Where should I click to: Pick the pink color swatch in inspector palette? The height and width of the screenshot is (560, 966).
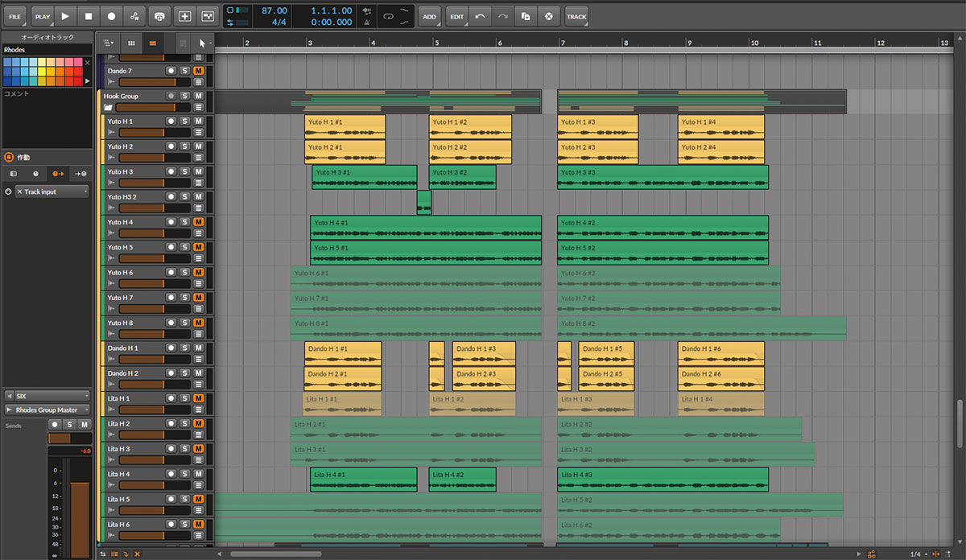click(x=77, y=62)
